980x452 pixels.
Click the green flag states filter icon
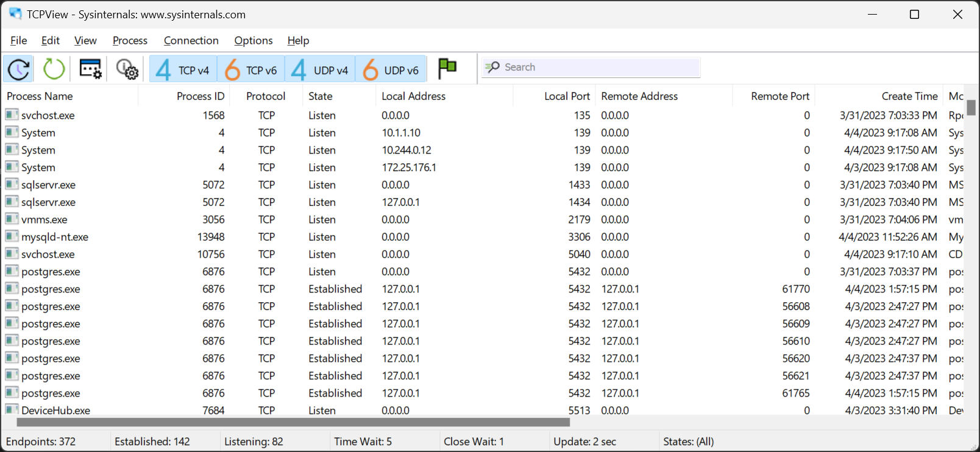coord(447,68)
